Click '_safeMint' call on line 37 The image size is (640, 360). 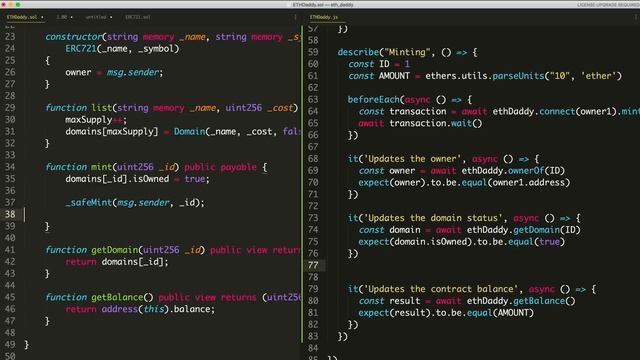pyautogui.click(x=88, y=202)
